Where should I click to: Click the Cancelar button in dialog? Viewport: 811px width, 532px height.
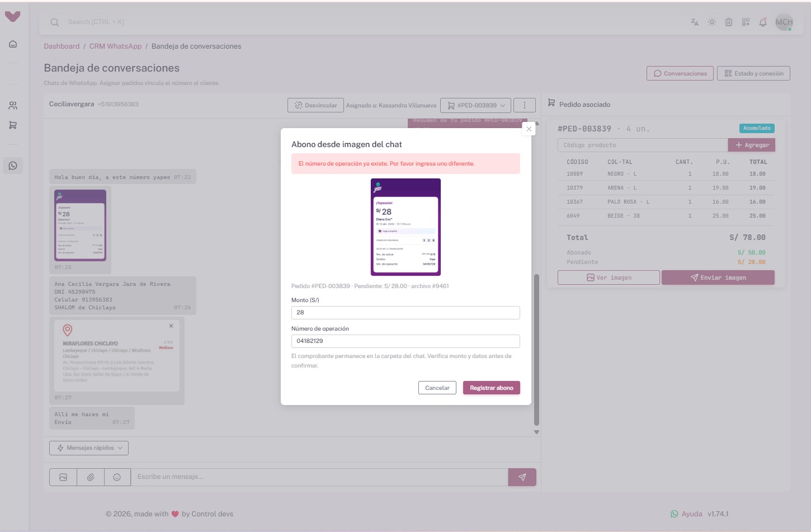[x=437, y=388]
